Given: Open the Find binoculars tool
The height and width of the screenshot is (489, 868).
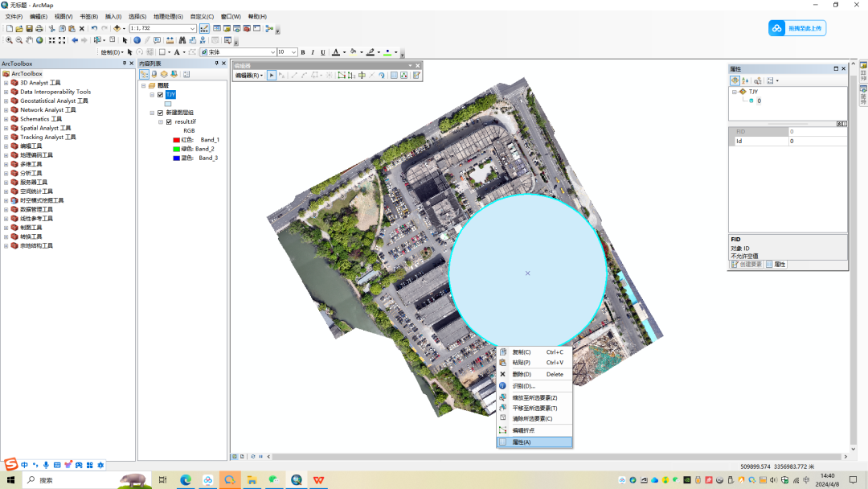Looking at the screenshot, I should 182,40.
